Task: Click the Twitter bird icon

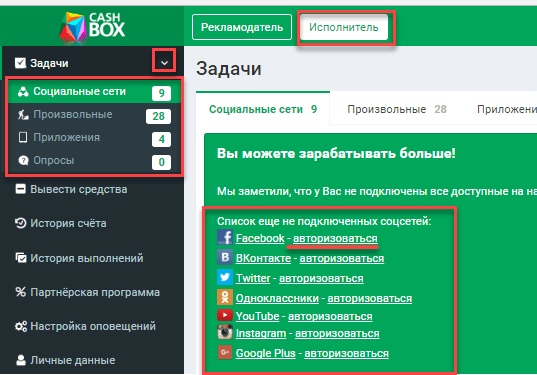Action: tap(225, 277)
